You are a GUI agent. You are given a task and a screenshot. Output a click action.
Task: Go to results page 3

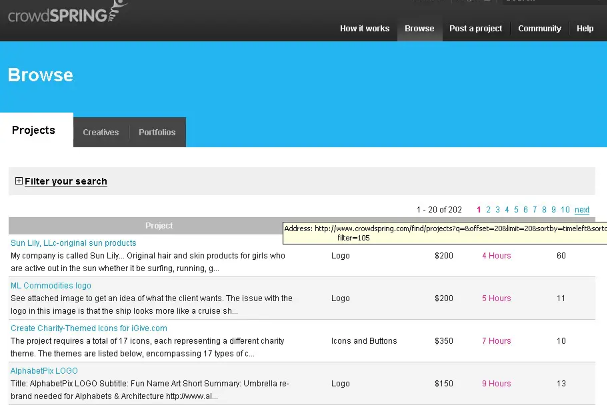point(497,209)
